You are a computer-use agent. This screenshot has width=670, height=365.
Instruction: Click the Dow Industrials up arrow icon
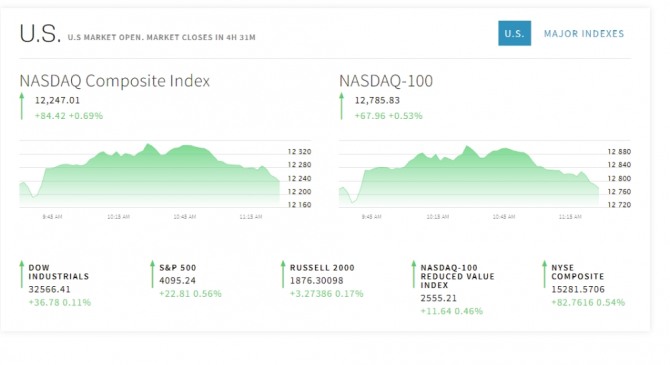[x=22, y=274]
